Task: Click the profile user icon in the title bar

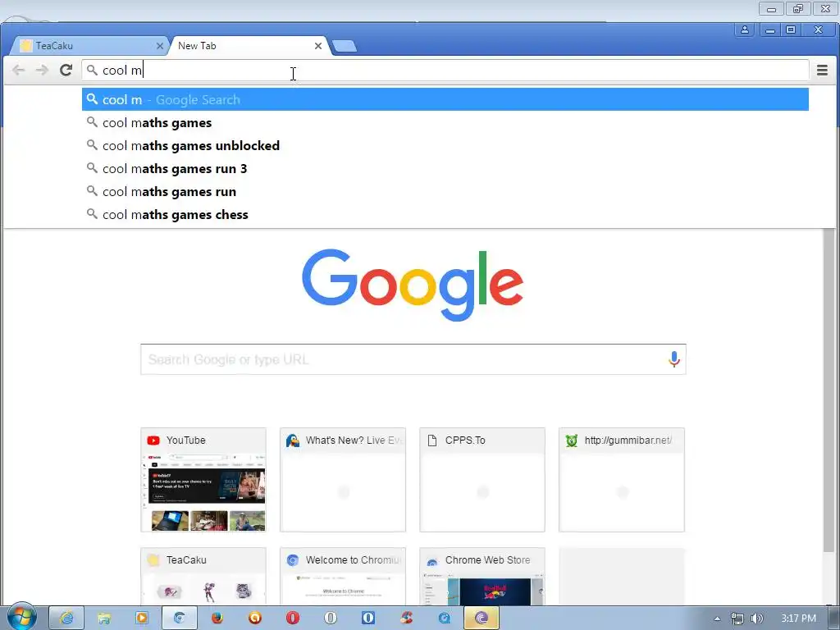Action: click(x=745, y=30)
